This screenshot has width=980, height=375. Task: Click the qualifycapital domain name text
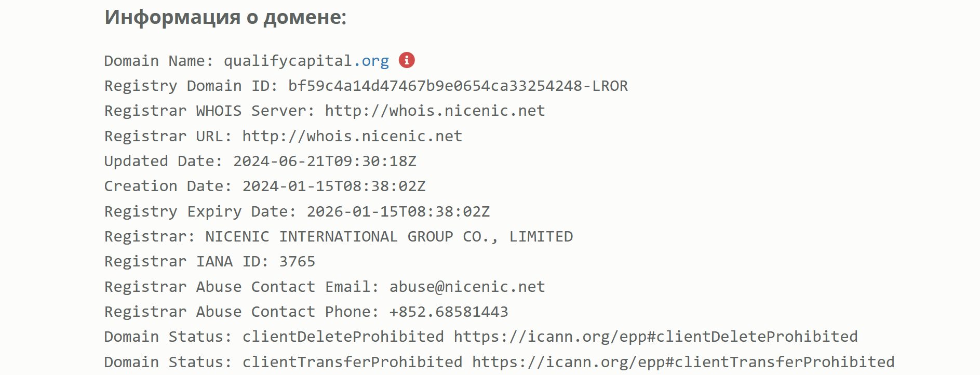pos(288,61)
